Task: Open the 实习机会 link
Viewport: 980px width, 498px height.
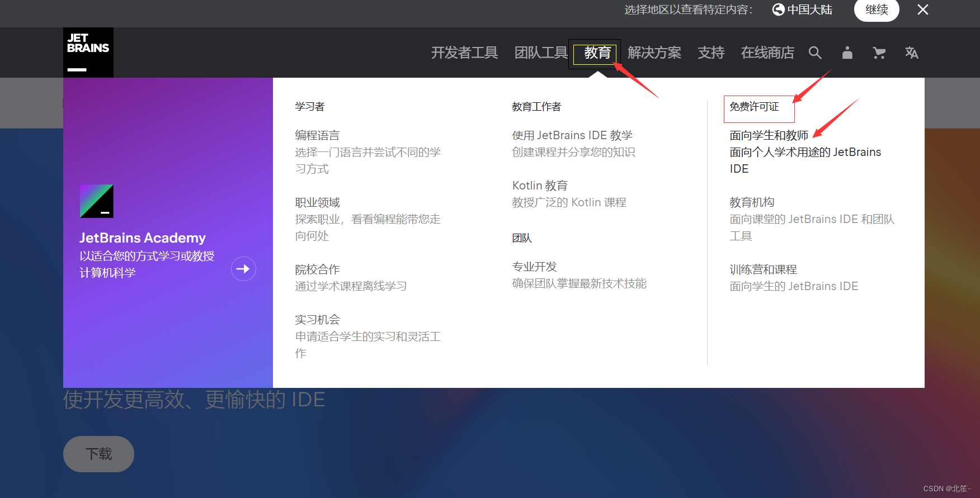Action: (317, 320)
